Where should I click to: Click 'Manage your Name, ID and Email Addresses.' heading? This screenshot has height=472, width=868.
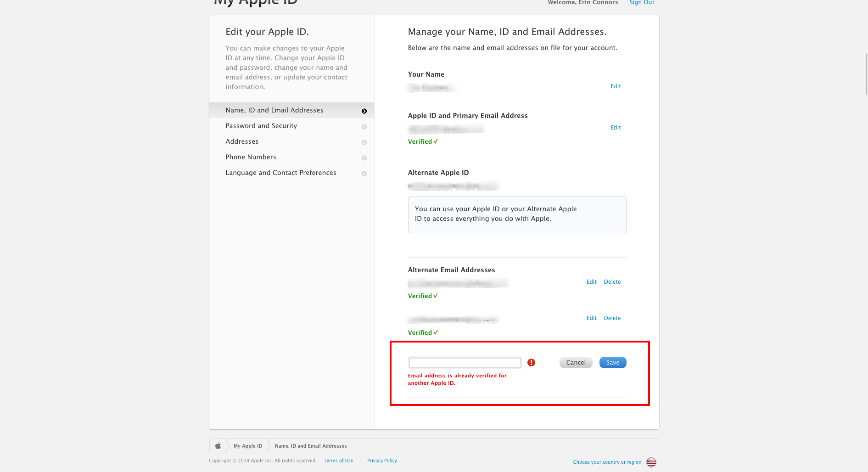507,32
